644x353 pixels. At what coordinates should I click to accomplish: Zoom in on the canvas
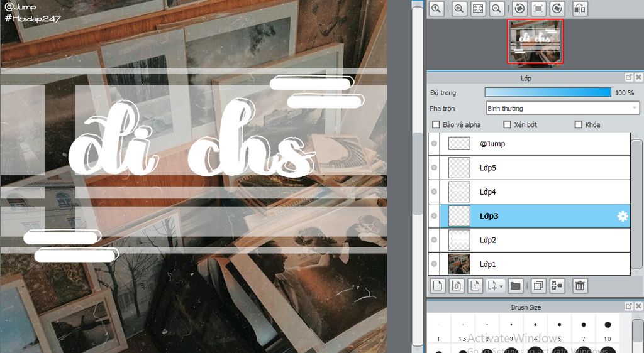click(x=459, y=8)
